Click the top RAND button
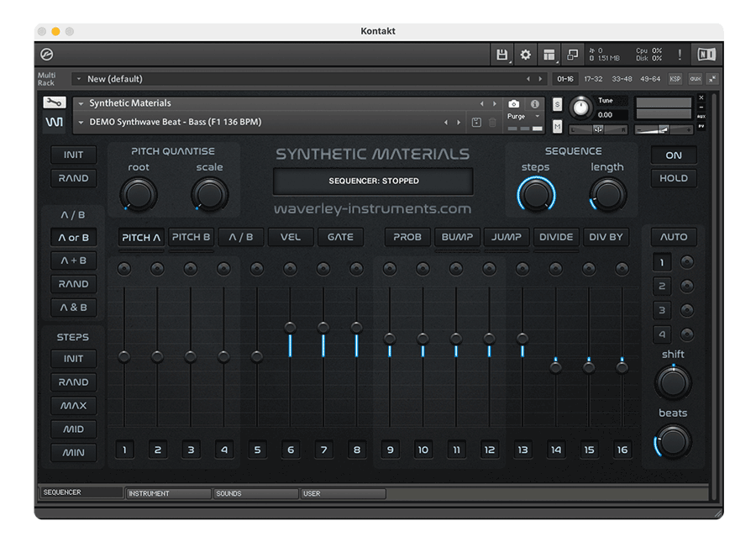This screenshot has height=542, width=756. tap(73, 178)
